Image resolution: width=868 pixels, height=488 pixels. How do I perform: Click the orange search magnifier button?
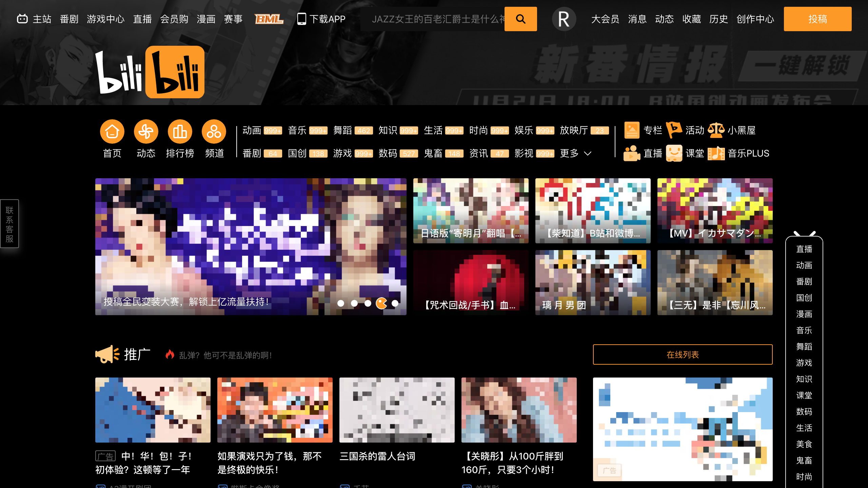520,19
